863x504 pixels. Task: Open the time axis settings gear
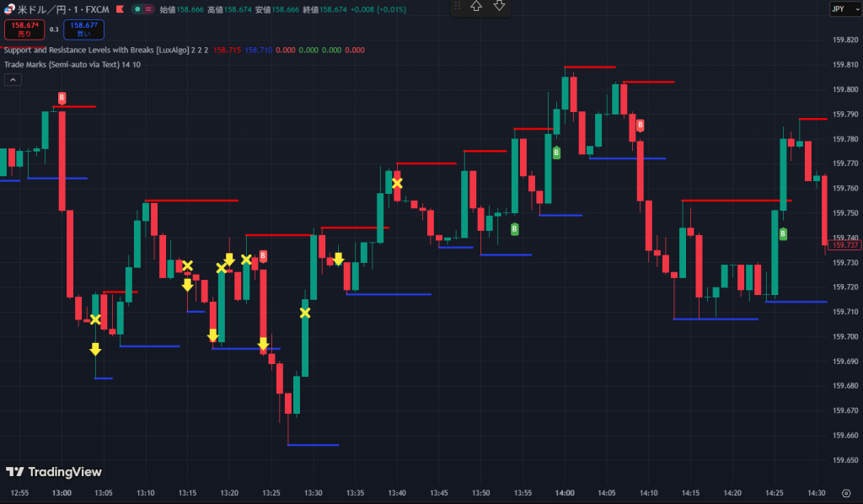[845, 492]
